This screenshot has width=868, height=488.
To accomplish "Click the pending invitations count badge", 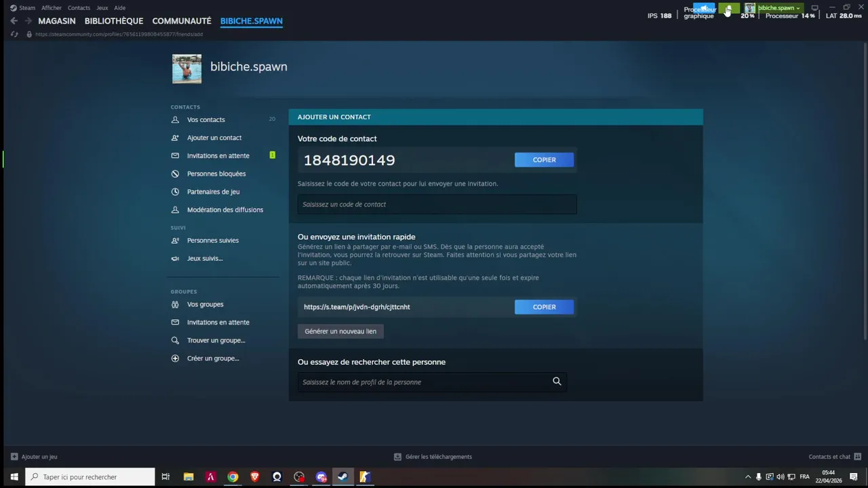I will click(x=273, y=155).
